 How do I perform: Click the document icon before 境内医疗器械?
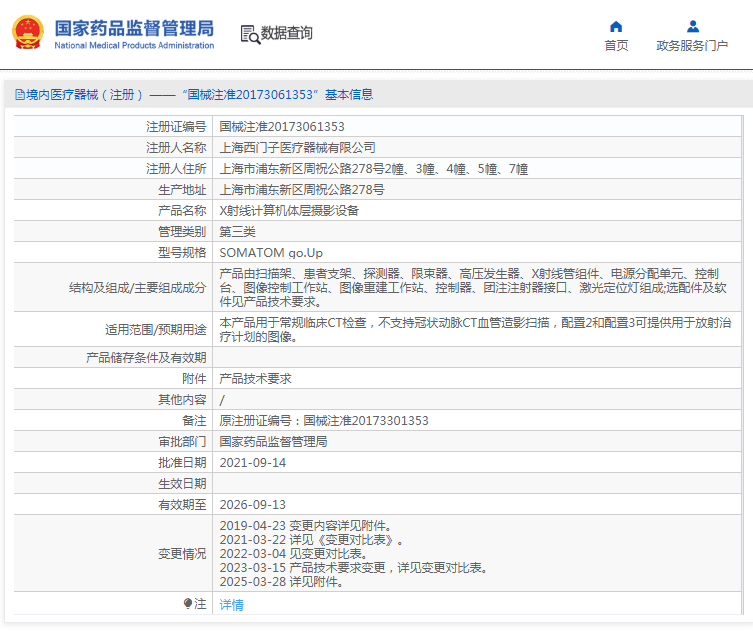(20, 95)
